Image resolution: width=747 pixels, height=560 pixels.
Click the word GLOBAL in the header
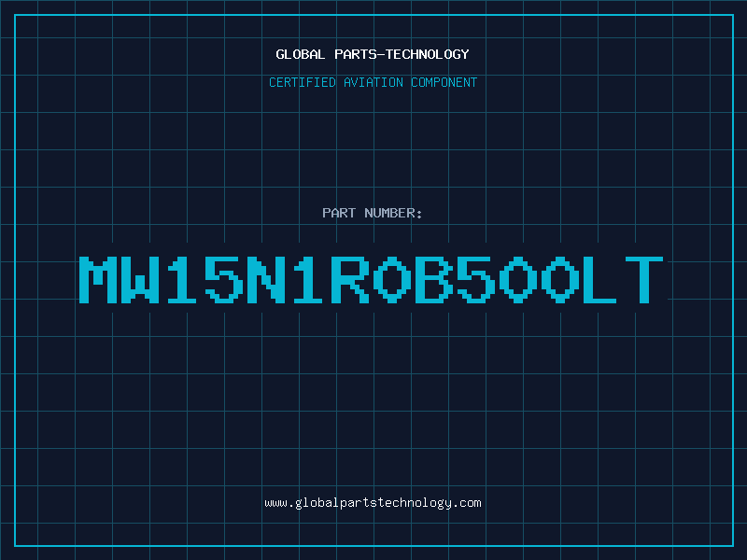(301, 54)
